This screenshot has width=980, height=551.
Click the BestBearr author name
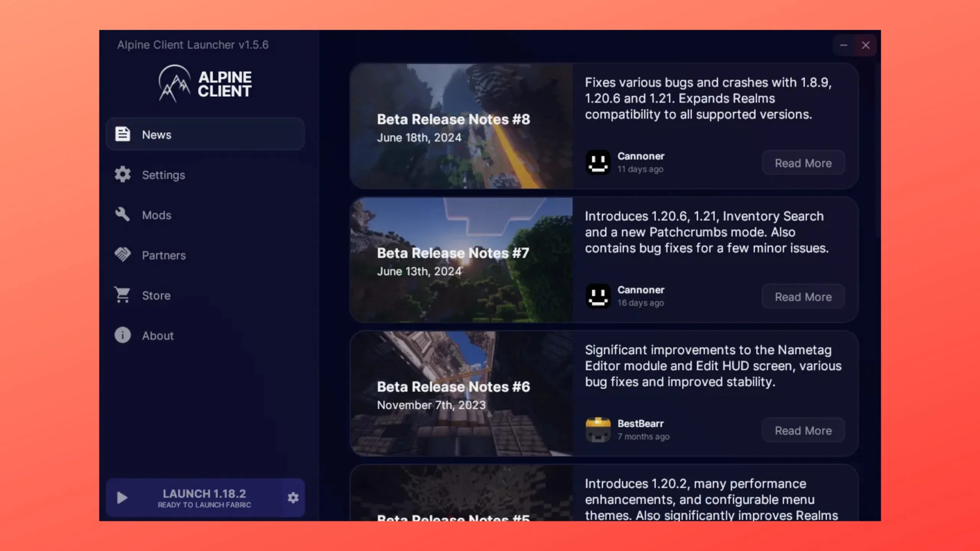640,424
